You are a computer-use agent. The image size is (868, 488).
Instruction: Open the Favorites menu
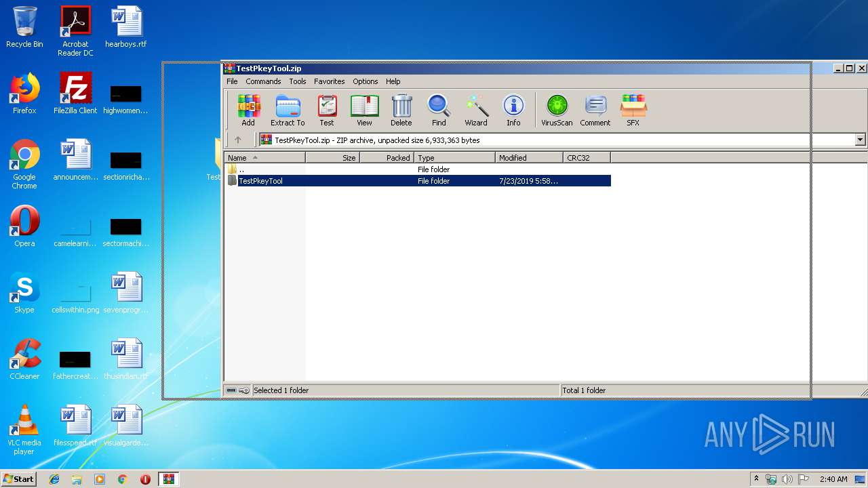(330, 81)
